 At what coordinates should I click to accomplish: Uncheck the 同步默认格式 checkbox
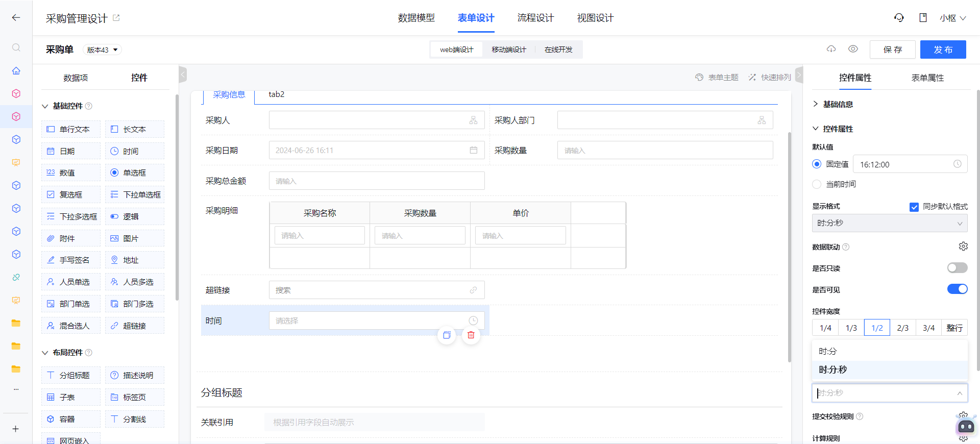click(x=914, y=207)
